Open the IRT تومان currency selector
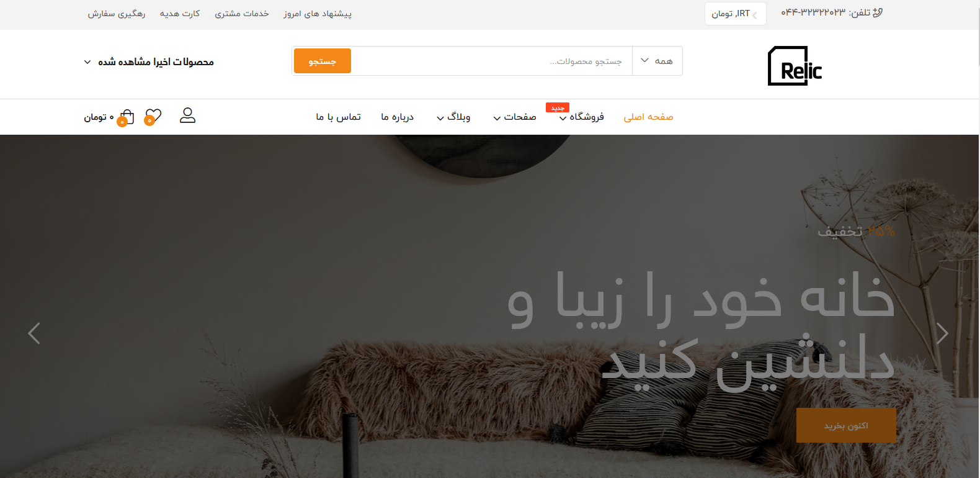This screenshot has width=980, height=478. (735, 14)
